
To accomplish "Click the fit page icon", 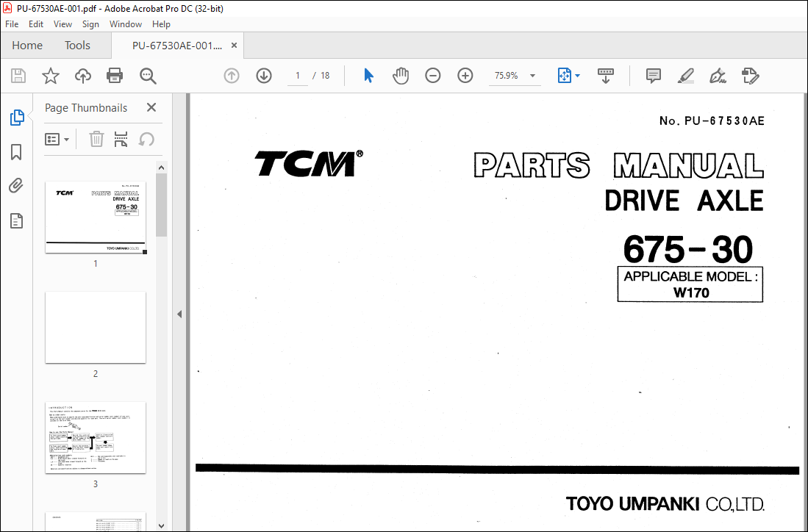I will tap(564, 76).
